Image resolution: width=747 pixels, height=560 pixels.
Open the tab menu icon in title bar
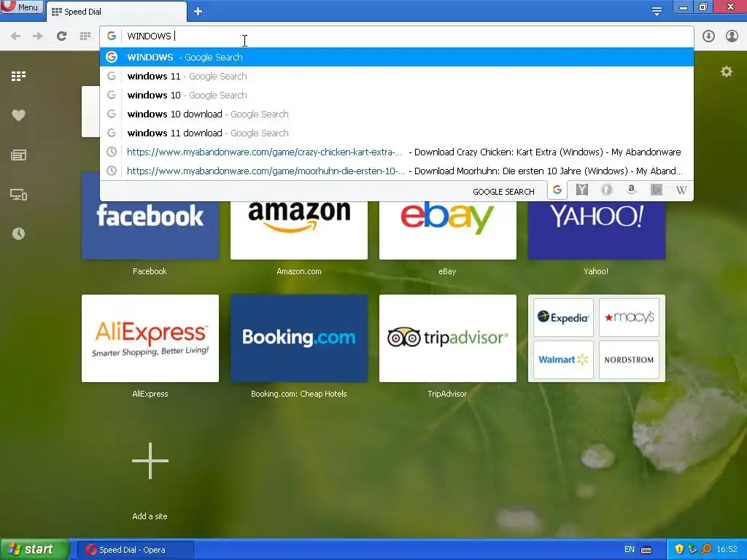(657, 12)
